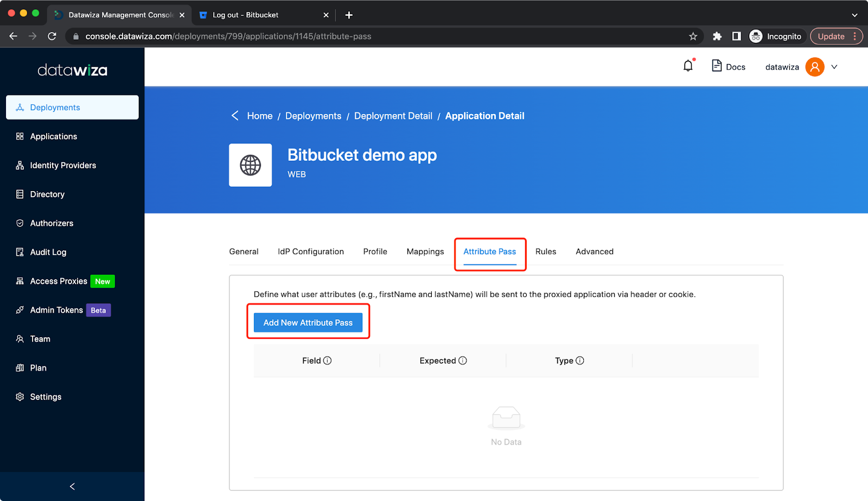Click Application Detail breadcrumb
868x501 pixels.
[485, 116]
